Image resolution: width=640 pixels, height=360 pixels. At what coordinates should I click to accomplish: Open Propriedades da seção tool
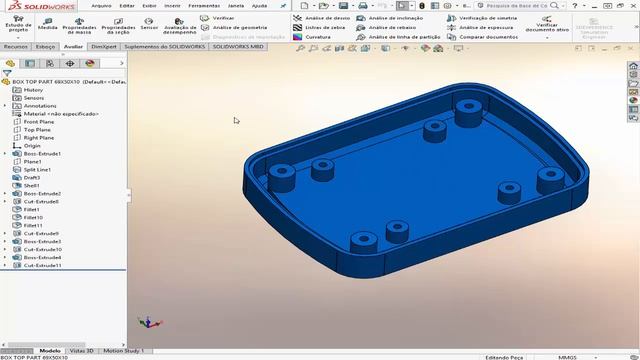118,26
